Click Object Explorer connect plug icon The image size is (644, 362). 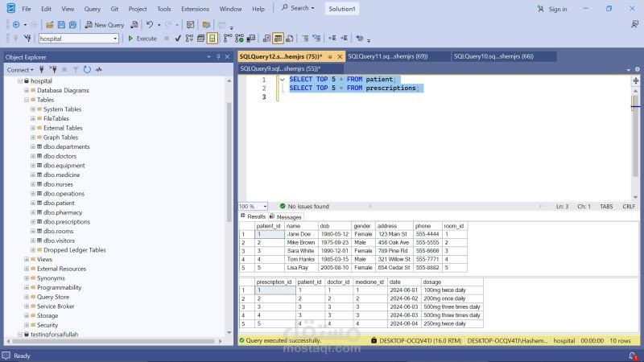[42, 70]
